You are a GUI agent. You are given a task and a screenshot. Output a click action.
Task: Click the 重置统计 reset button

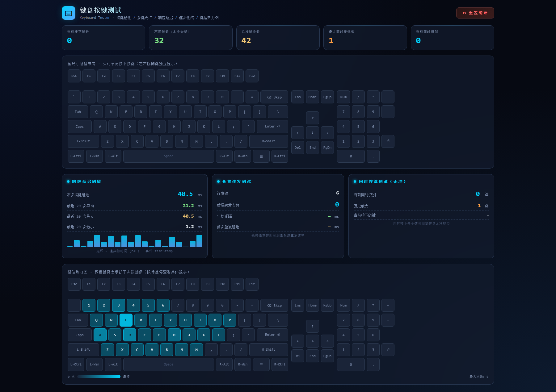point(475,13)
